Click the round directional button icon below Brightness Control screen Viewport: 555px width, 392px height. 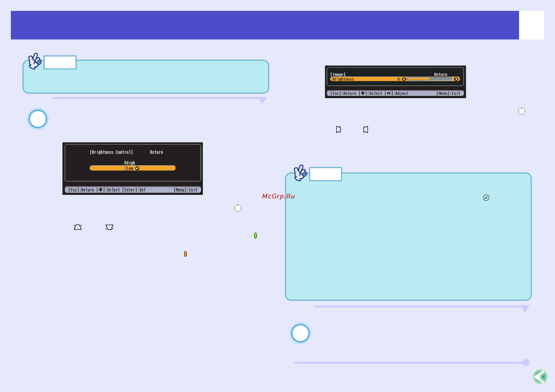238,208
